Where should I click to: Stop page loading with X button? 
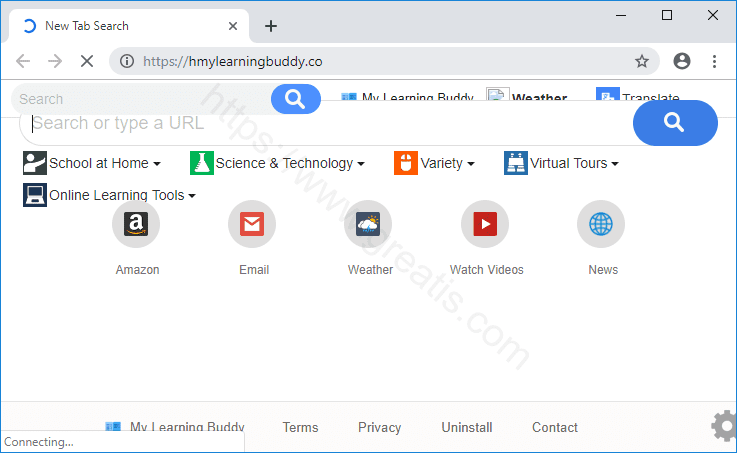click(86, 61)
